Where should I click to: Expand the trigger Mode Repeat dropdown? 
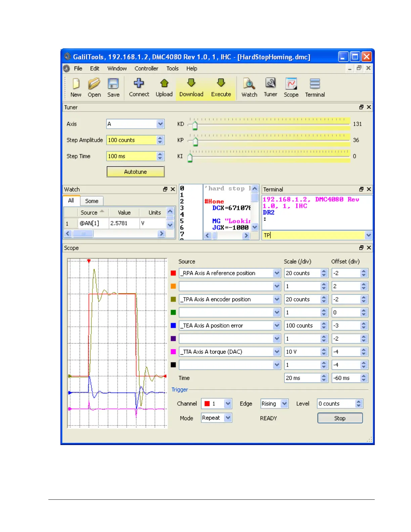pos(228,418)
